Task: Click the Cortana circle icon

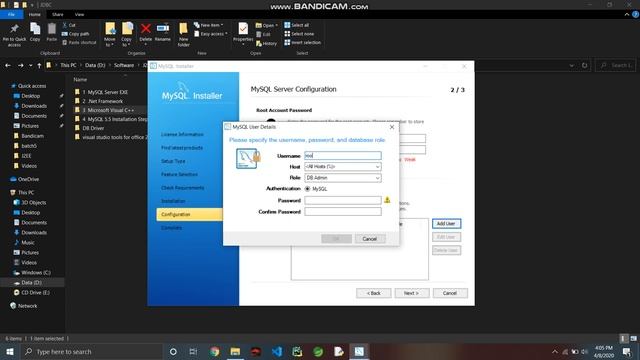Action: pos(173,351)
